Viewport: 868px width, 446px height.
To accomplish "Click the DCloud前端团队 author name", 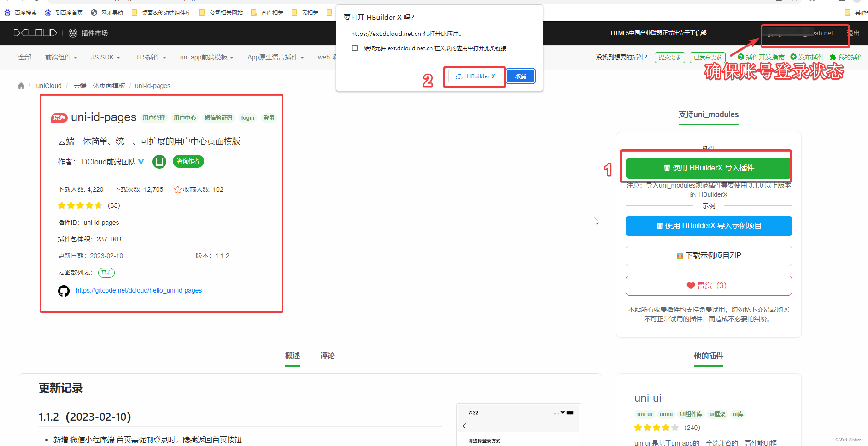I will click(x=109, y=162).
